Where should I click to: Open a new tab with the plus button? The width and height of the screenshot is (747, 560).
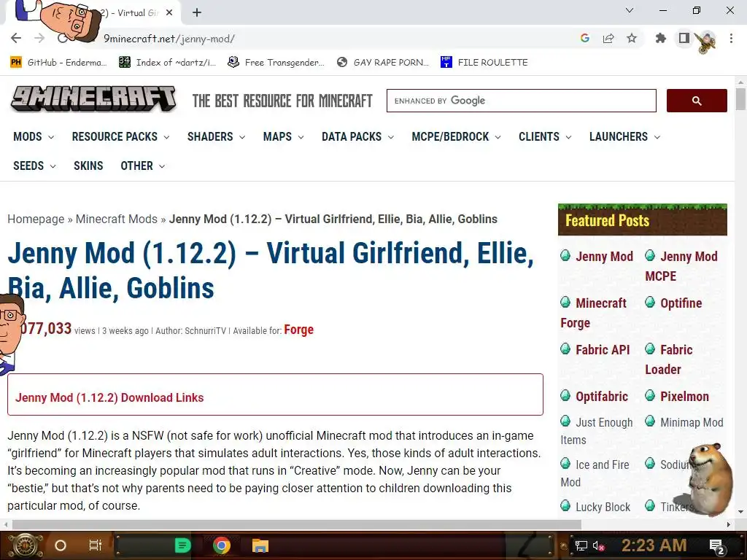point(197,13)
